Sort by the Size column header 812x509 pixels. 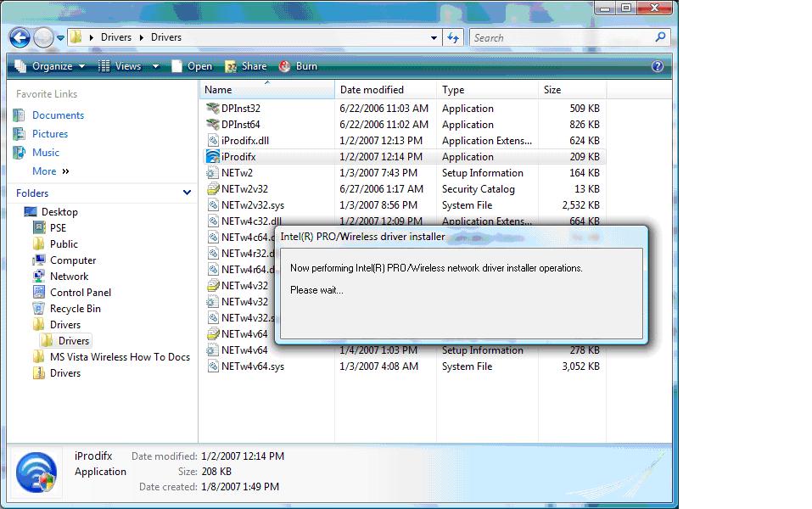[572, 90]
